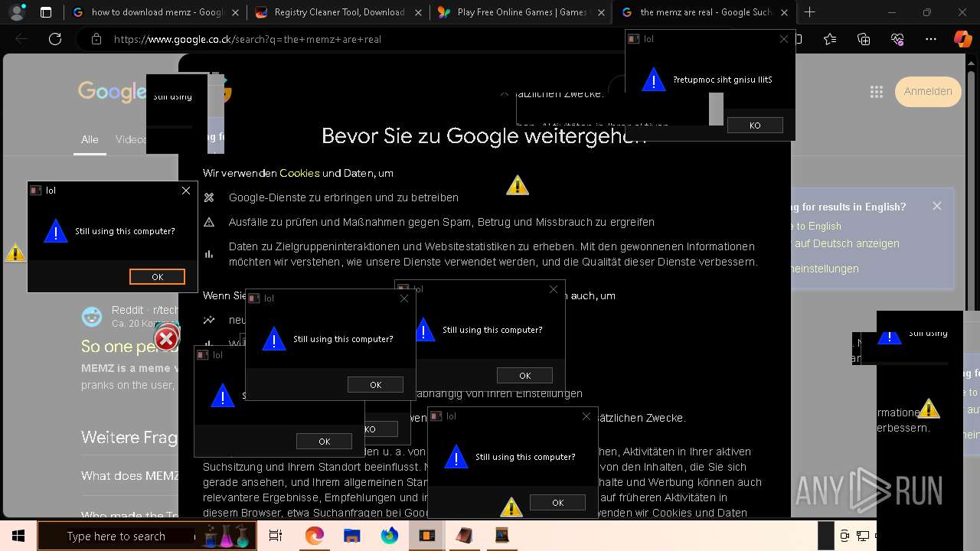
Task: Close the mirrored 'lol' dialog at top
Action: tap(784, 39)
